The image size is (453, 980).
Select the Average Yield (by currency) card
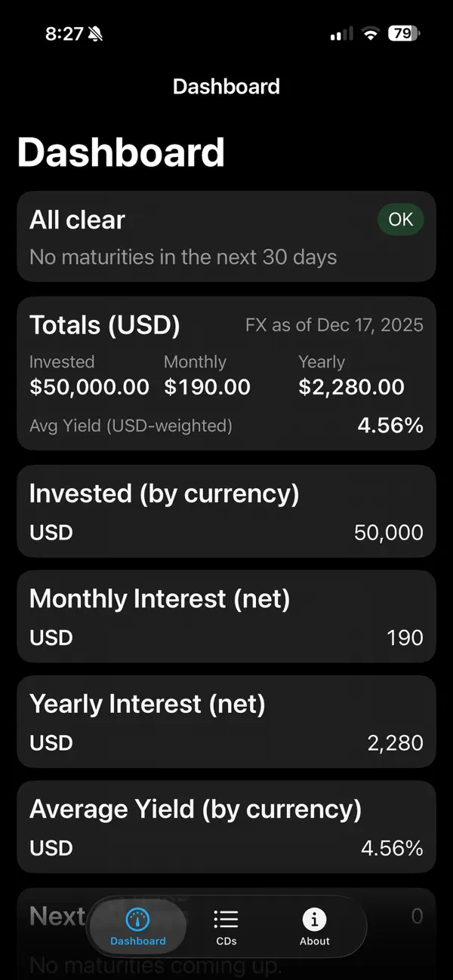pyautogui.click(x=226, y=827)
